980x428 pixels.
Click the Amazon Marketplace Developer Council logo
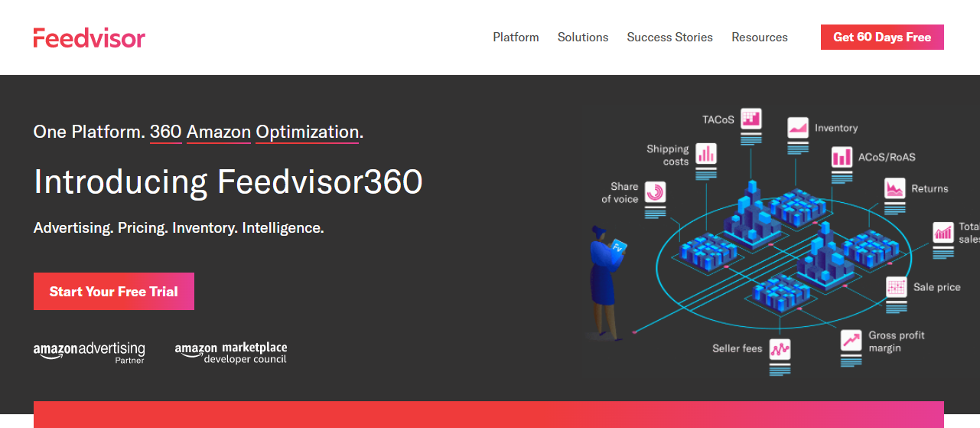231,352
